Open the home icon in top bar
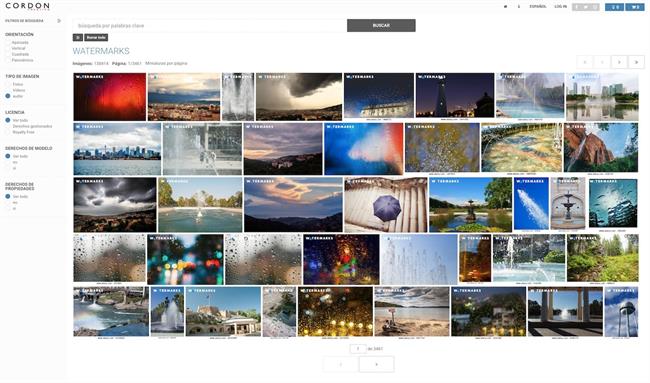The image size is (650, 383). tap(505, 7)
